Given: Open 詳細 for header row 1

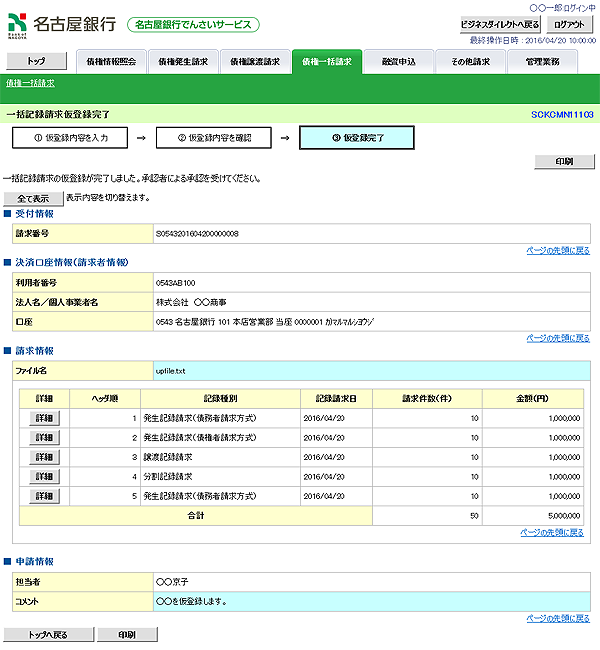Looking at the screenshot, I should tap(44, 418).
